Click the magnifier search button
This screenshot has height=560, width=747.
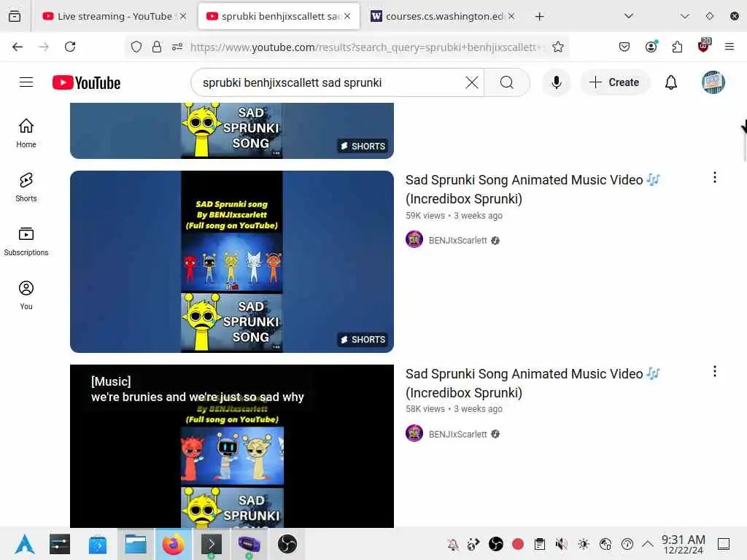(507, 82)
